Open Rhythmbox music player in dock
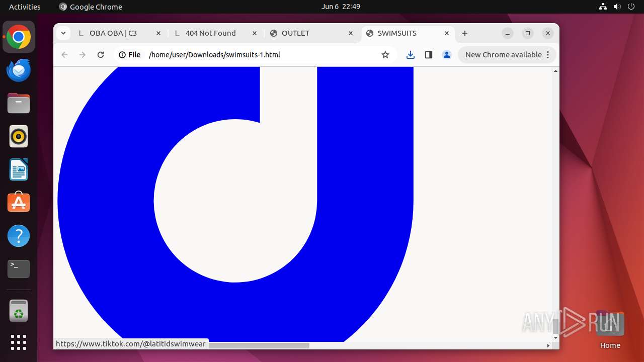The width and height of the screenshot is (644, 362). (x=19, y=137)
